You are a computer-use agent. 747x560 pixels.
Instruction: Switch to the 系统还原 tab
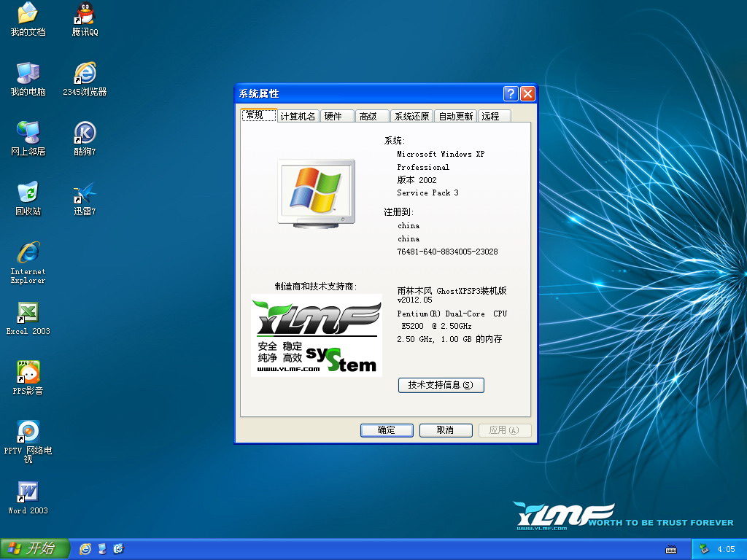(411, 117)
